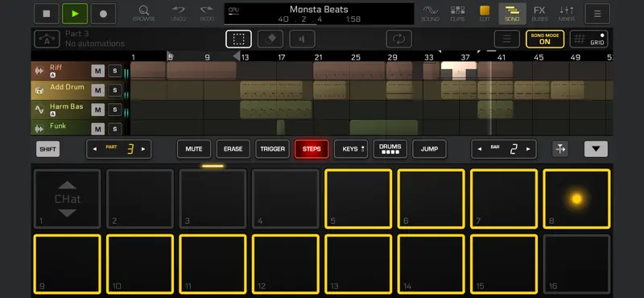
Task: Open the track list menu icon
Action: tap(507, 39)
